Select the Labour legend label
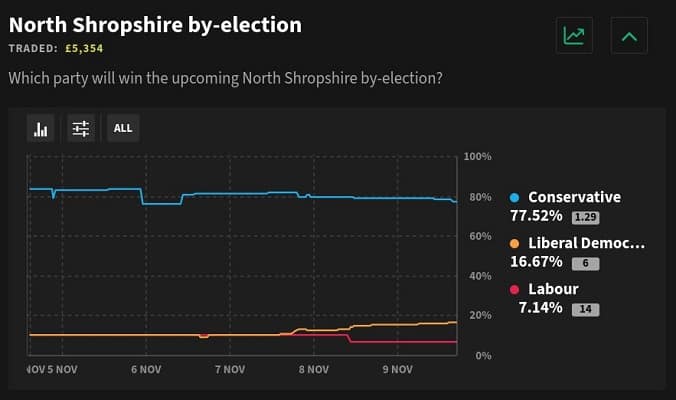The height and width of the screenshot is (400, 676). [x=554, y=289]
